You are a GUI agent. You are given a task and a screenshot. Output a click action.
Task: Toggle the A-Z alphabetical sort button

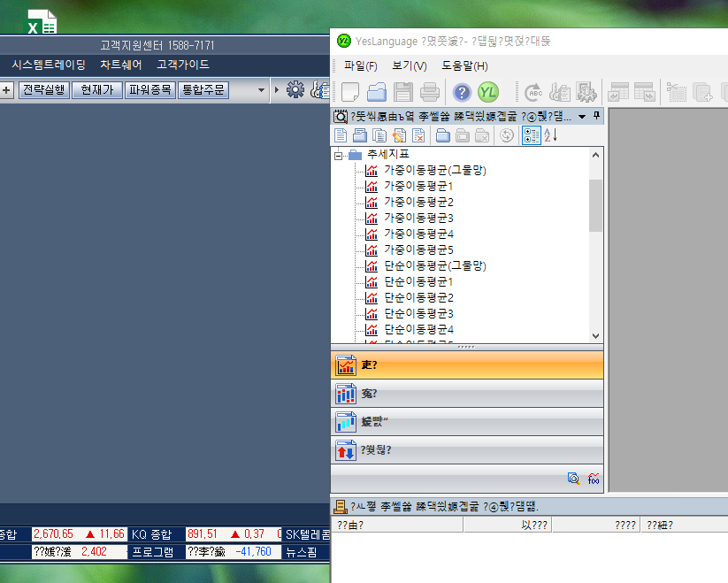(550, 135)
